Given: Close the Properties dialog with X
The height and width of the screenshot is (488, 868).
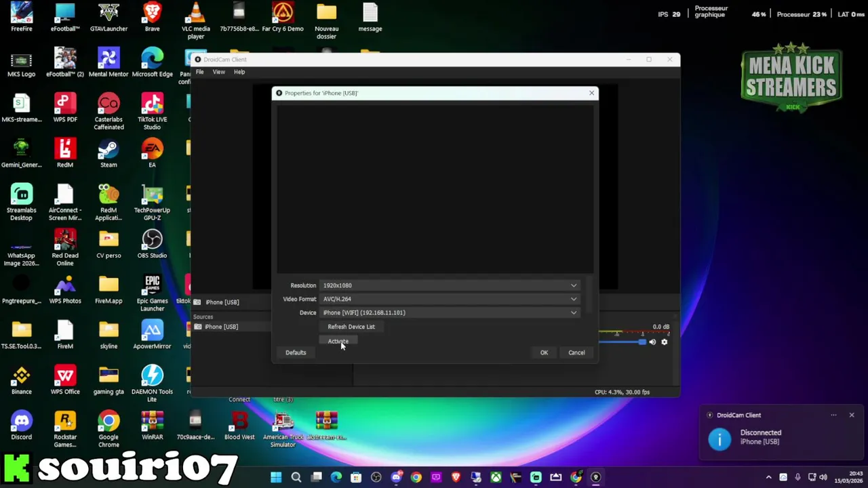Looking at the screenshot, I should coord(591,93).
